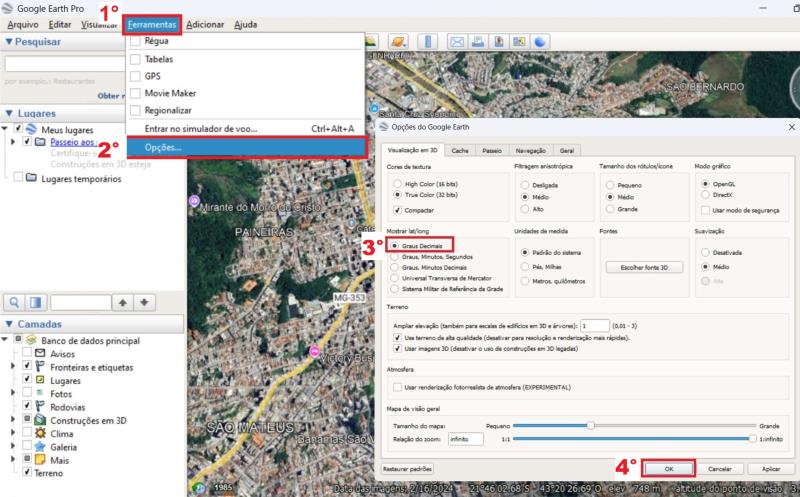This screenshot has width=800, height=497.
Task: Click the Clima sun icon
Action: 40,433
